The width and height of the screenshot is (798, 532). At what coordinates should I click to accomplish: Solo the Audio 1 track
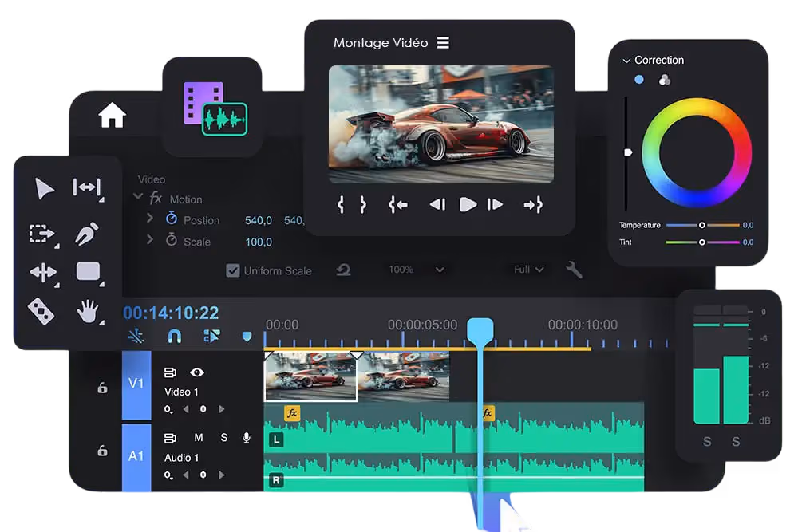tap(223, 437)
